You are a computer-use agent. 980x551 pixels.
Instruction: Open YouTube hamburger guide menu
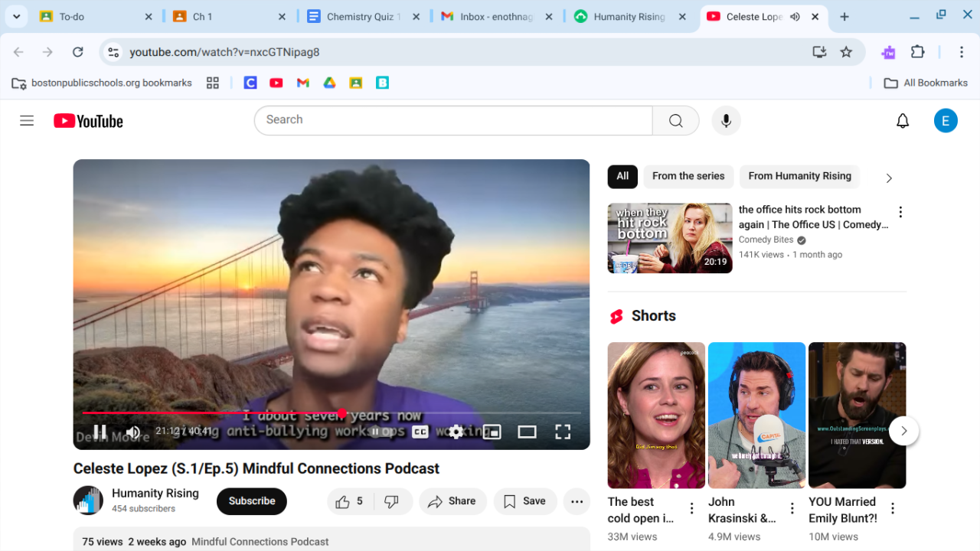pyautogui.click(x=27, y=121)
